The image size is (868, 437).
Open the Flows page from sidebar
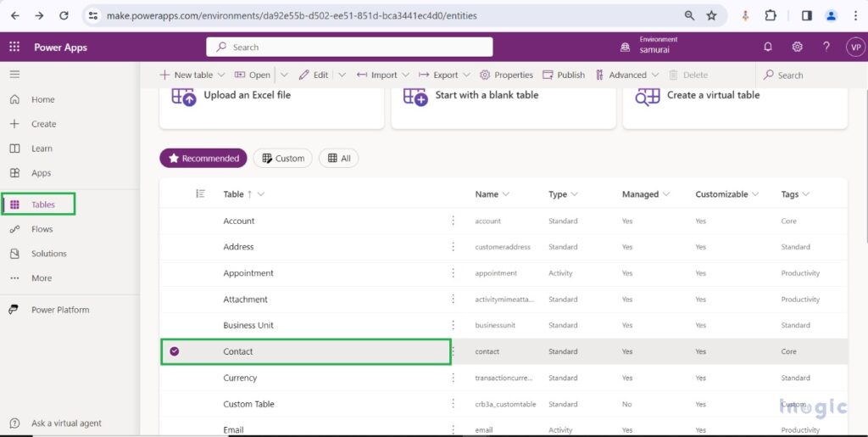point(42,229)
